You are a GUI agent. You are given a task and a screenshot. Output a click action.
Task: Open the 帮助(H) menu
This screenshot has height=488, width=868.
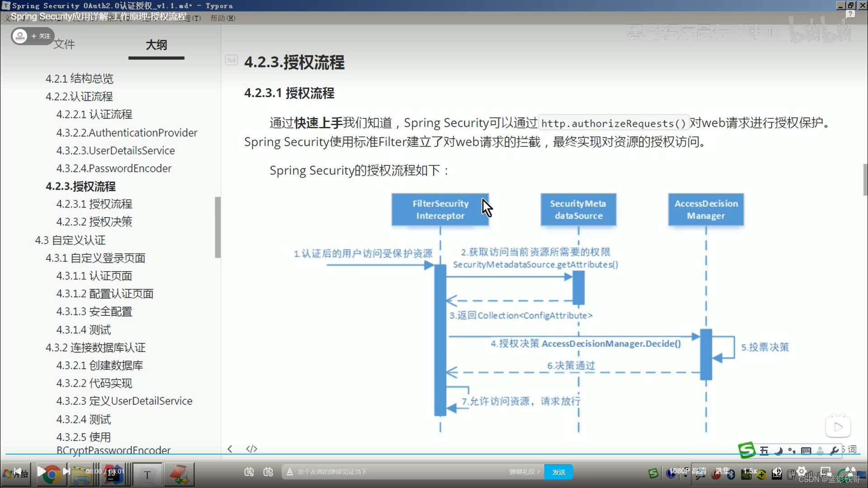(223, 18)
